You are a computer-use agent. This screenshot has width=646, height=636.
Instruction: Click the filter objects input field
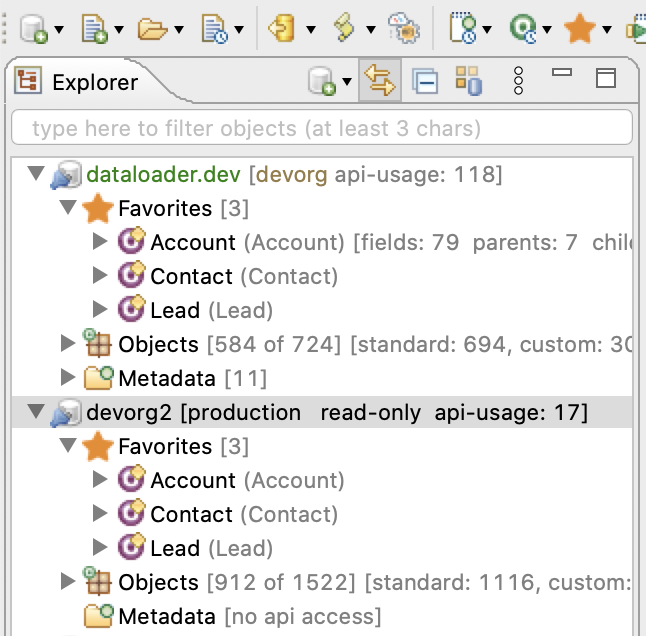tap(322, 127)
